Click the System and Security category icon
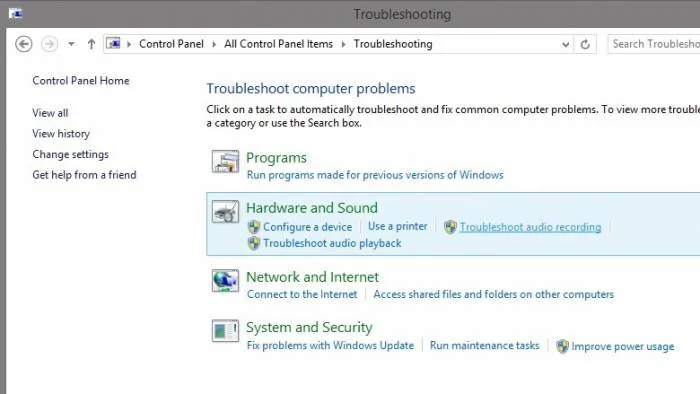The width and height of the screenshot is (700, 394). click(225, 331)
